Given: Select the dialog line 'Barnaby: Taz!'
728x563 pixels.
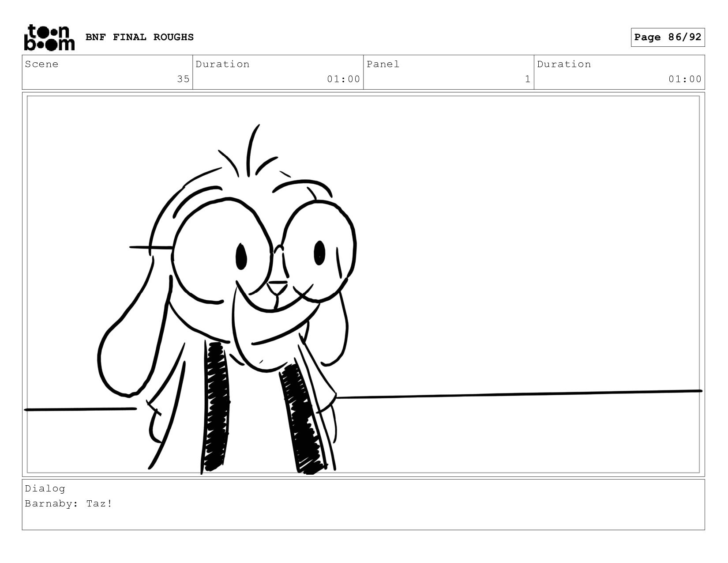Looking at the screenshot, I should pyautogui.click(x=69, y=503).
